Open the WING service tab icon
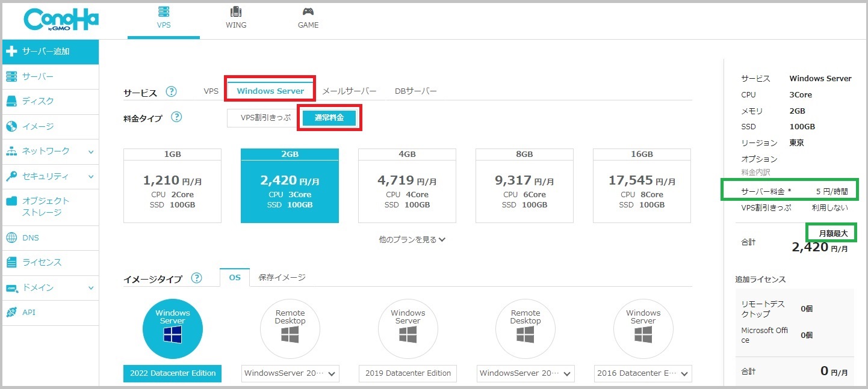Image resolution: width=868 pixels, height=389 pixels. (x=236, y=11)
